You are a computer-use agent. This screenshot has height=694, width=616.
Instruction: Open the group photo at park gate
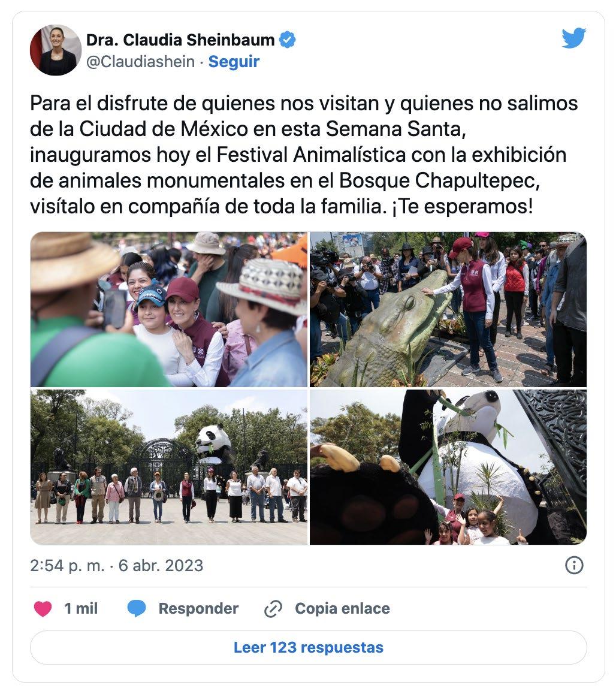tap(168, 467)
